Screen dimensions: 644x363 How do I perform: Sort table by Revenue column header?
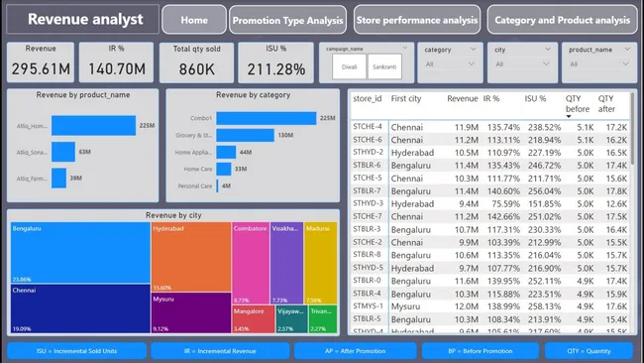pos(463,98)
